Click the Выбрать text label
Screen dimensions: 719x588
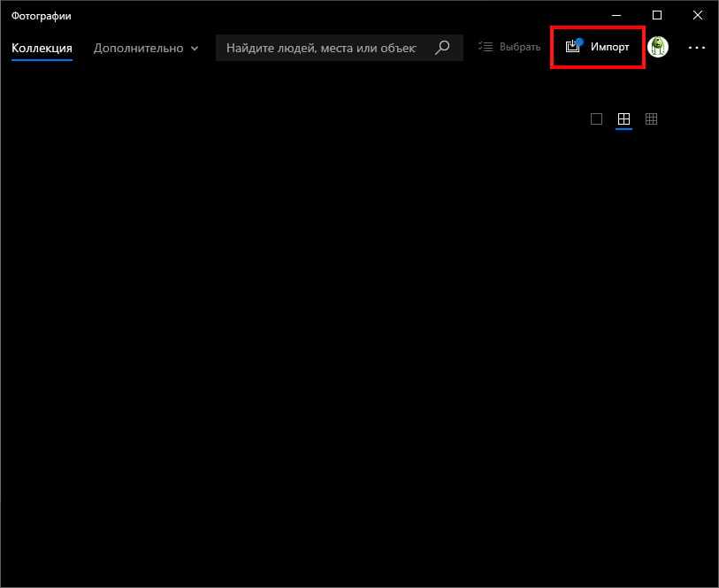(519, 47)
